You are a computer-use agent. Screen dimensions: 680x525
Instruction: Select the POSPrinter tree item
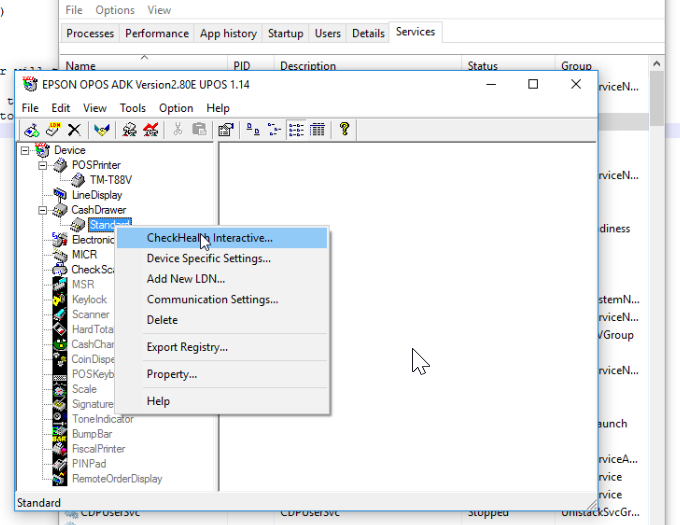96,165
